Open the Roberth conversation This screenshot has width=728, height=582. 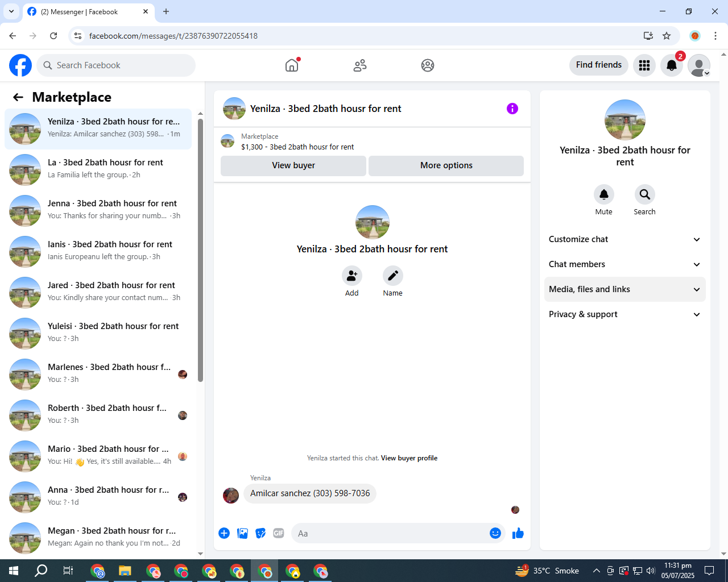[x=98, y=415]
